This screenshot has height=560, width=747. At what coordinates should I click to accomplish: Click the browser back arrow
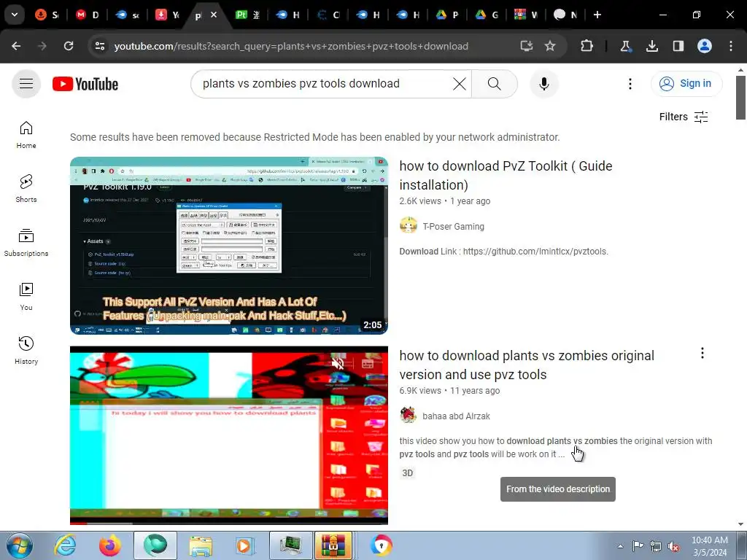tap(16, 46)
